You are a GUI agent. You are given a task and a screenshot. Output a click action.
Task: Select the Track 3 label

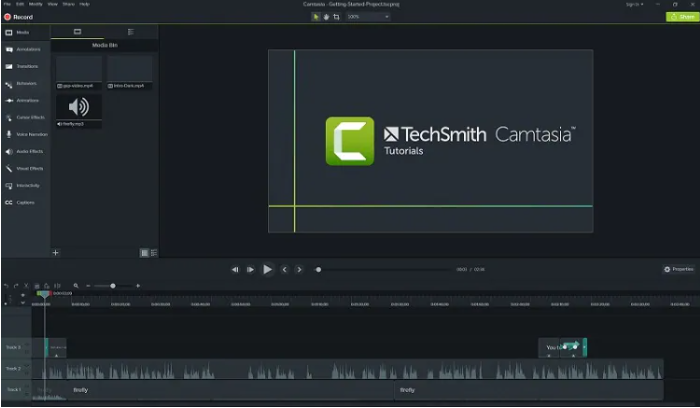click(x=13, y=347)
